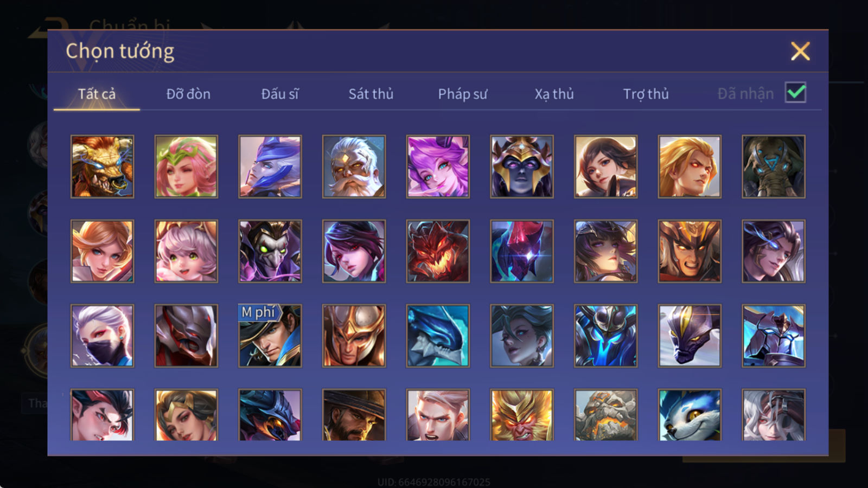Select the blue smiling raccoon hero
The width and height of the screenshot is (868, 488).
click(690, 415)
